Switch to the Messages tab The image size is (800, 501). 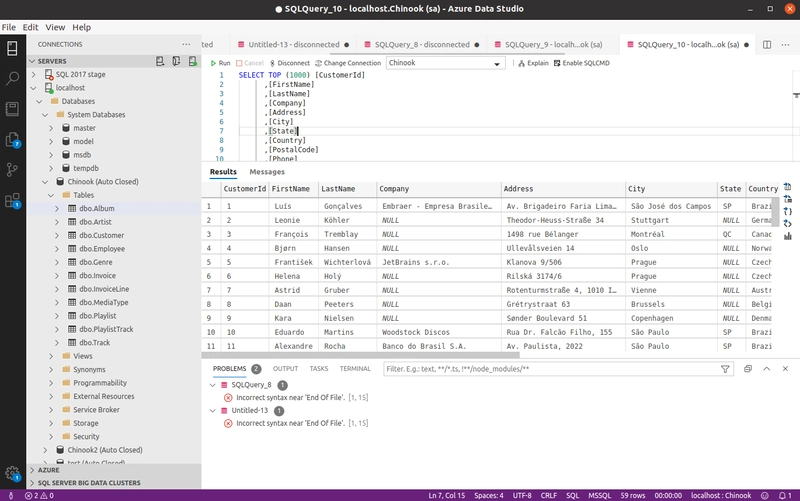point(267,172)
